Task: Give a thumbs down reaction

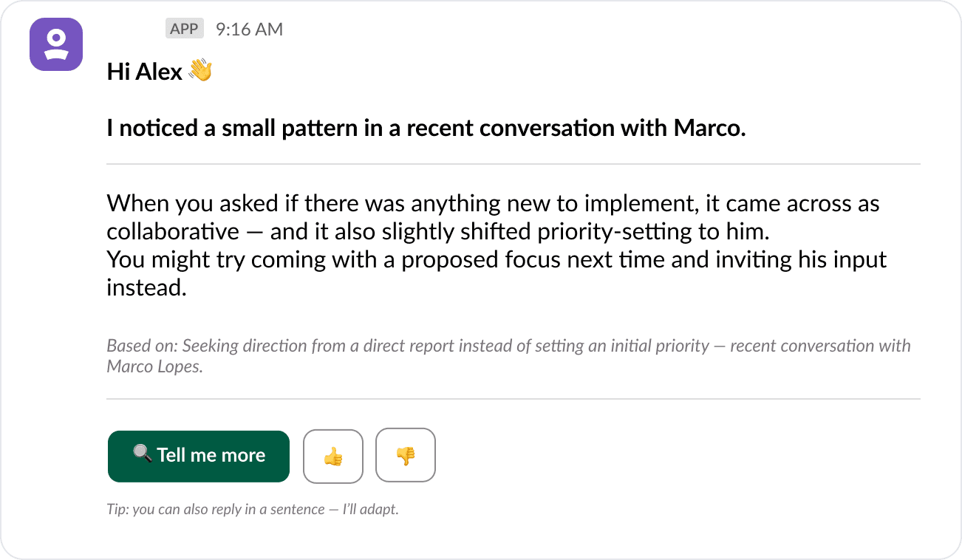Action: click(x=406, y=457)
